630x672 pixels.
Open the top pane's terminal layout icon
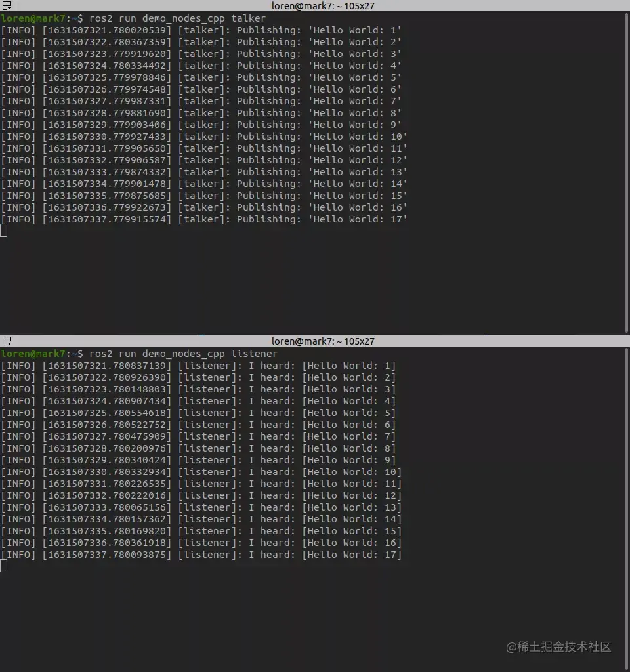coord(7,5)
